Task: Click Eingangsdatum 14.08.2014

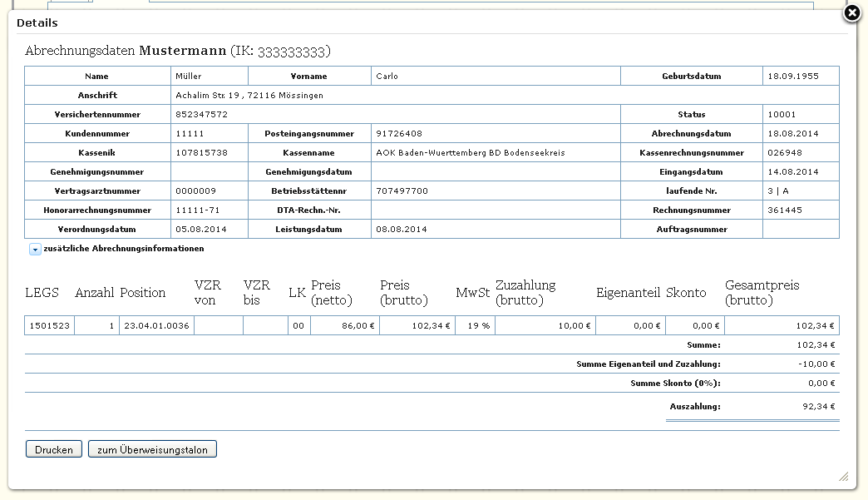Action: click(x=793, y=171)
